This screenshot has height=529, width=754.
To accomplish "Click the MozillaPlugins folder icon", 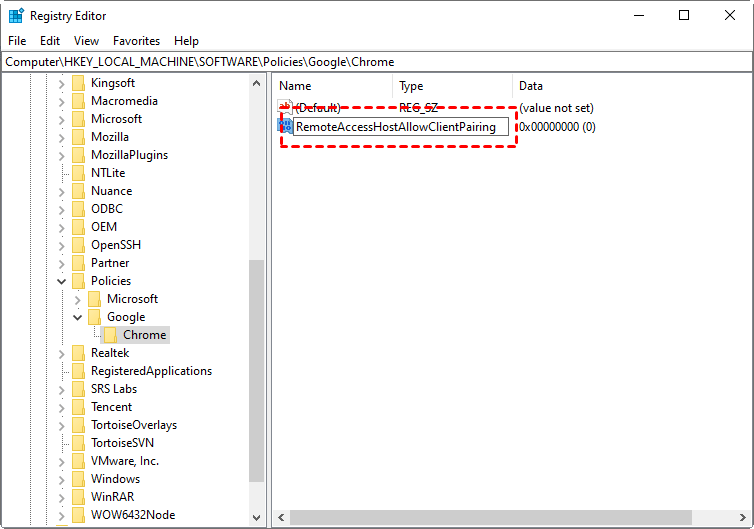I will pyautogui.click(x=78, y=155).
